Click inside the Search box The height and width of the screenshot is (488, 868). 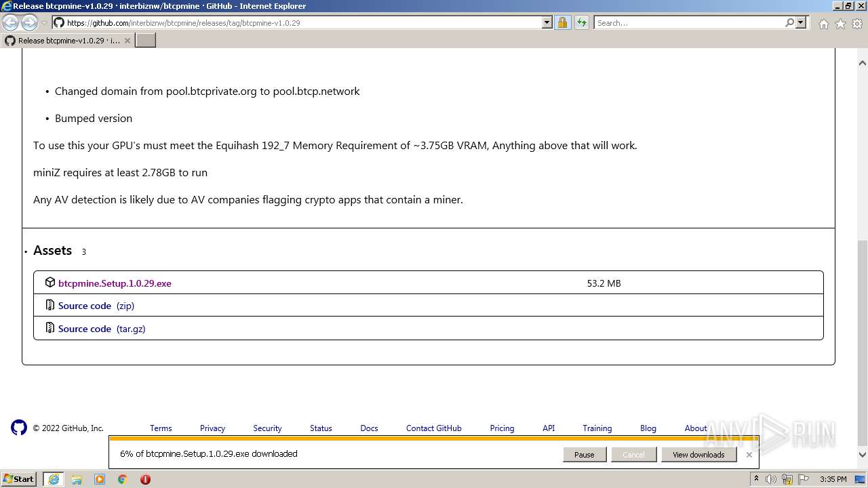[689, 22]
